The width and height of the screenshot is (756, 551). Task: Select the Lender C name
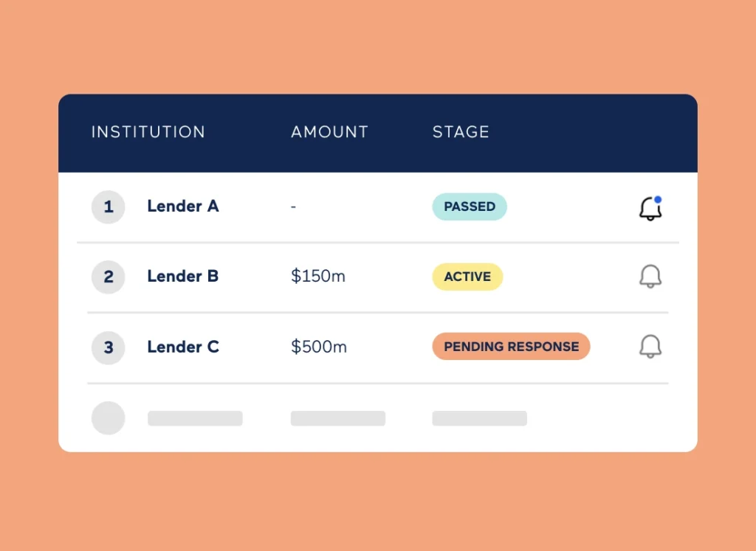click(x=183, y=347)
